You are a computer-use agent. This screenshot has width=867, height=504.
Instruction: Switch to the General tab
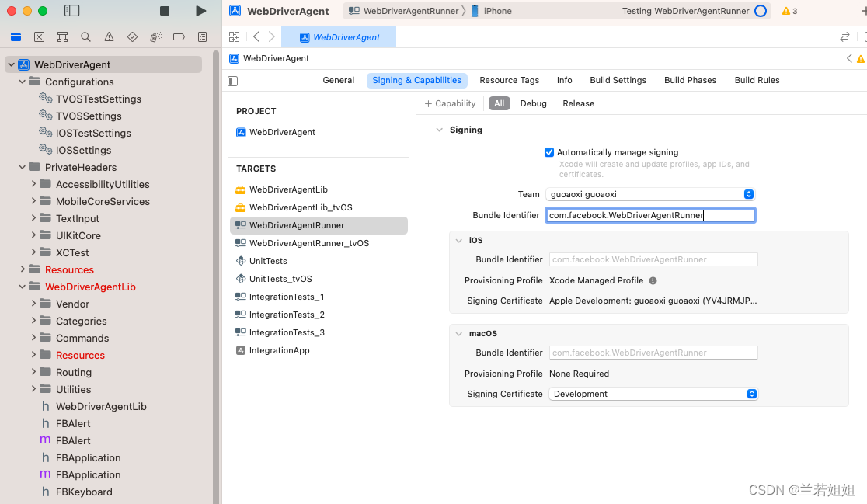tap(339, 80)
